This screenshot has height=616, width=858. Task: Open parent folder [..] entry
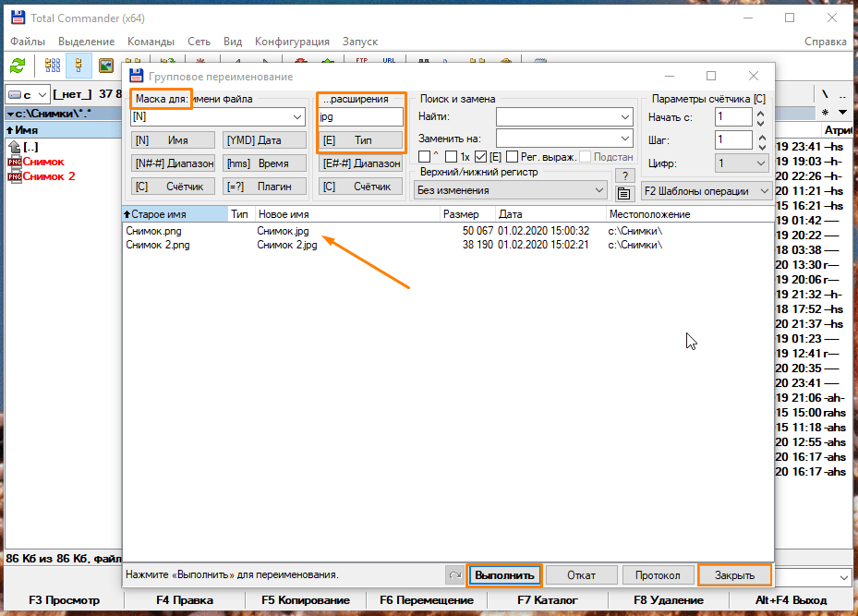(23, 147)
